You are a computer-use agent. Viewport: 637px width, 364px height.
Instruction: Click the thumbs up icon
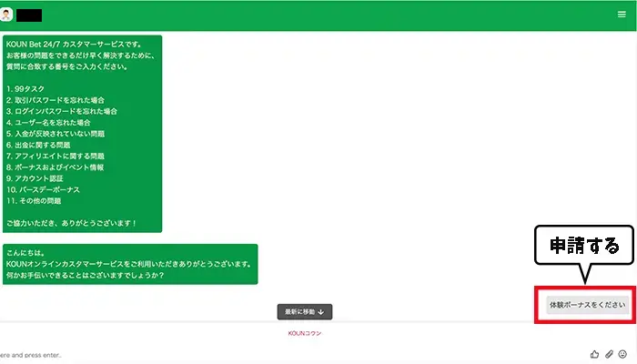(x=595, y=353)
